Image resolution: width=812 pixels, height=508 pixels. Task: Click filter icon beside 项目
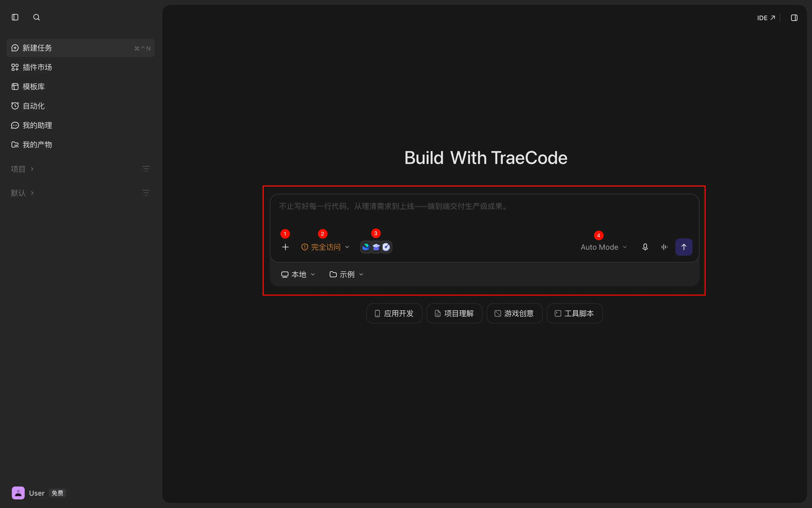(146, 169)
